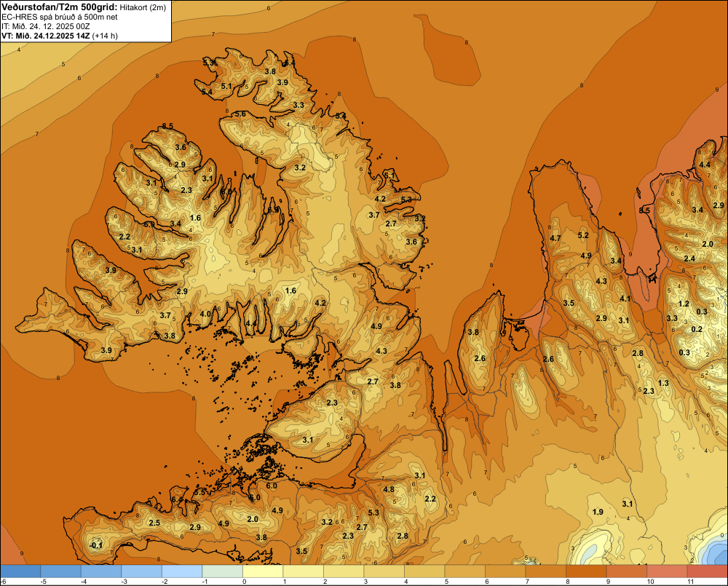
Task: Pick the legend color above 11
Action: coord(707,571)
